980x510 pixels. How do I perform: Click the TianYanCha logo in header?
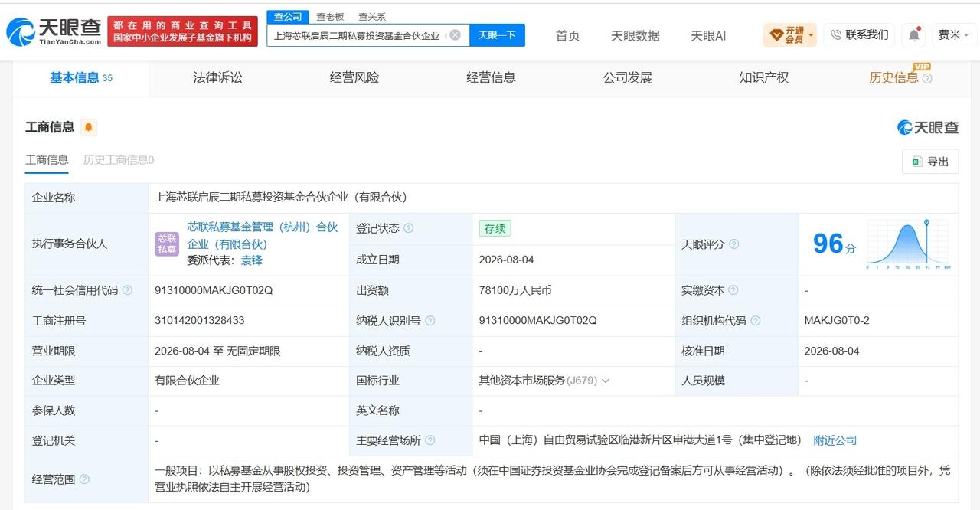[54, 31]
